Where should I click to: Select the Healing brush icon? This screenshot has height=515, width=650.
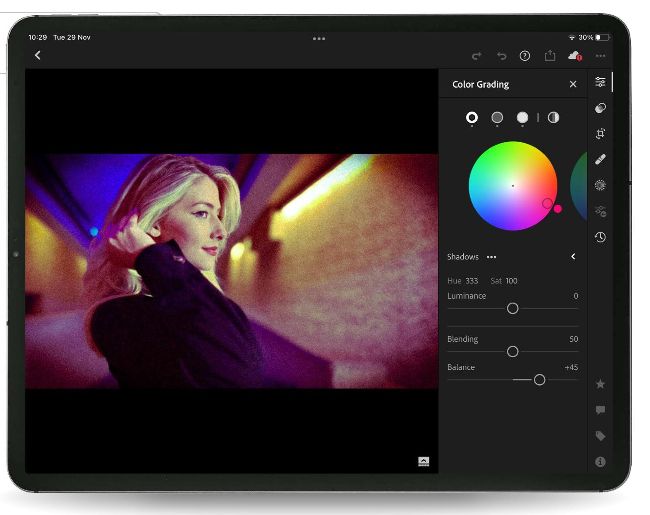tap(600, 159)
